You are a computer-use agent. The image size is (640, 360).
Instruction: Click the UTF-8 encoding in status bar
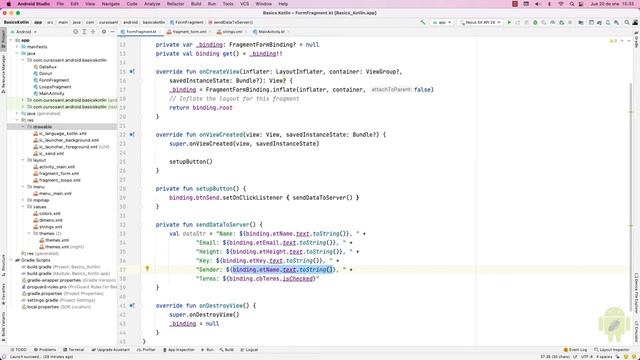[x=587, y=357]
